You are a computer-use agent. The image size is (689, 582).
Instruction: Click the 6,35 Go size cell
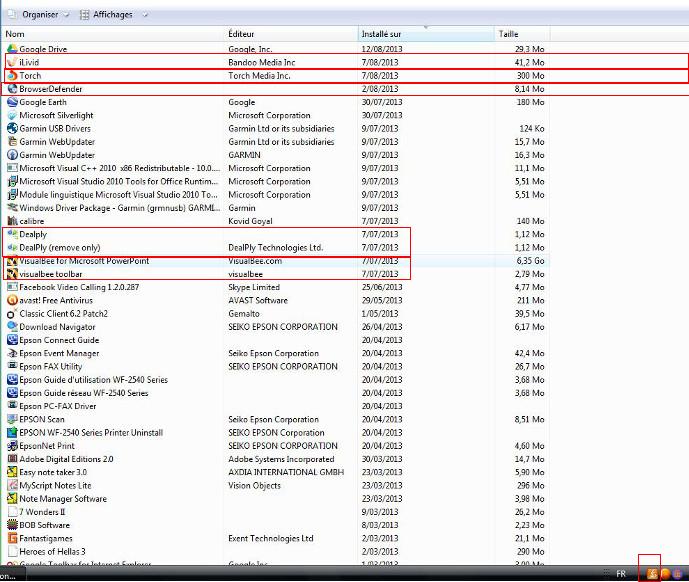pos(530,261)
